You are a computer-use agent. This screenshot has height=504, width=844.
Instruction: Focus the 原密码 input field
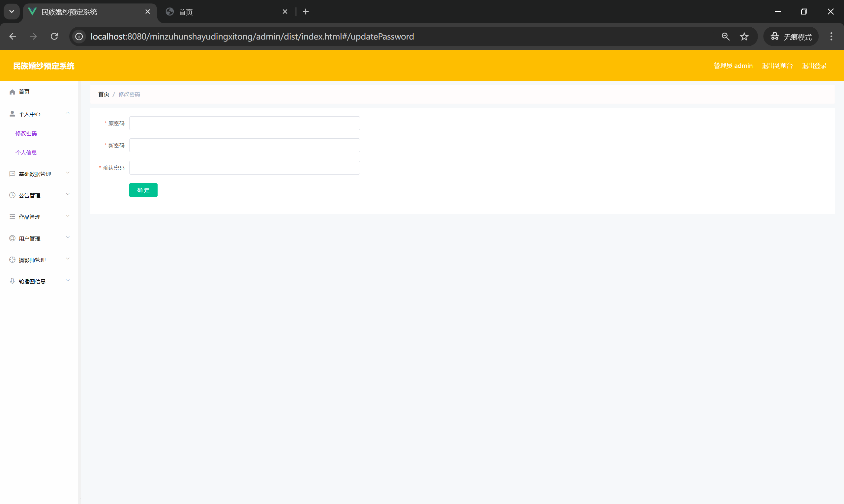pyautogui.click(x=244, y=123)
